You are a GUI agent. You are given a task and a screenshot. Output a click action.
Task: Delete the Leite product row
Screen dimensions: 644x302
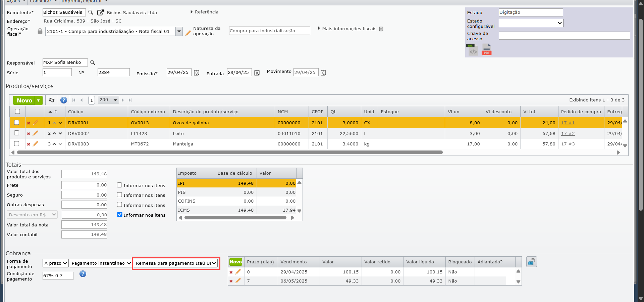pos(29,134)
